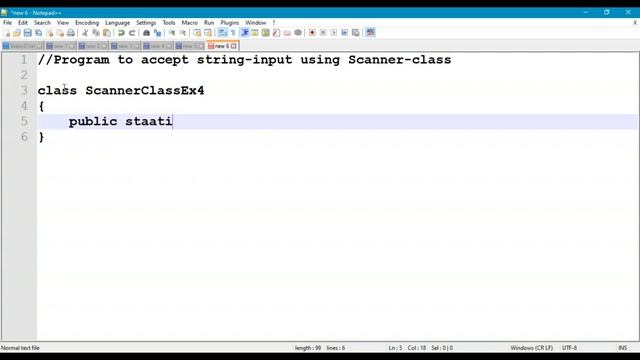The height and width of the screenshot is (360, 640).
Task: Toggle file Monitoring eye icon
Action: [x=298, y=33]
